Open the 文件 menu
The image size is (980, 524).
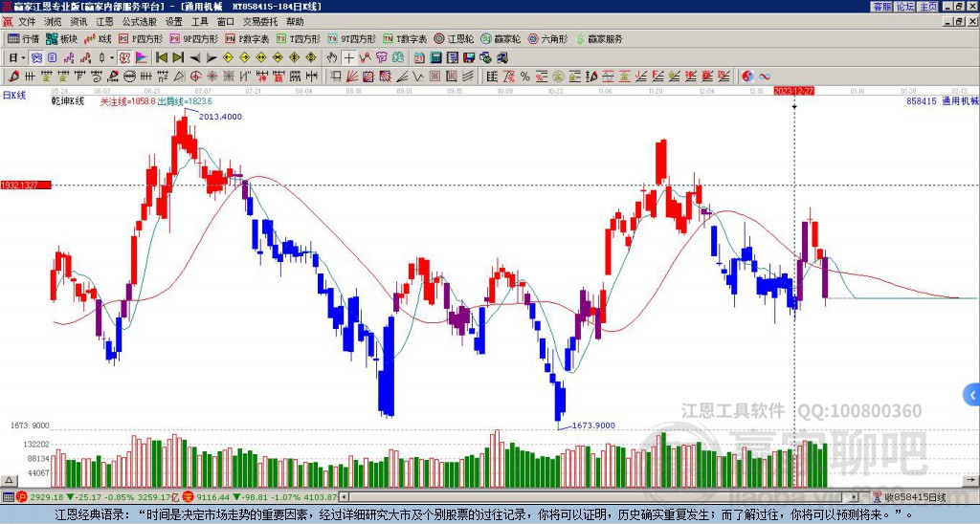coord(27,22)
